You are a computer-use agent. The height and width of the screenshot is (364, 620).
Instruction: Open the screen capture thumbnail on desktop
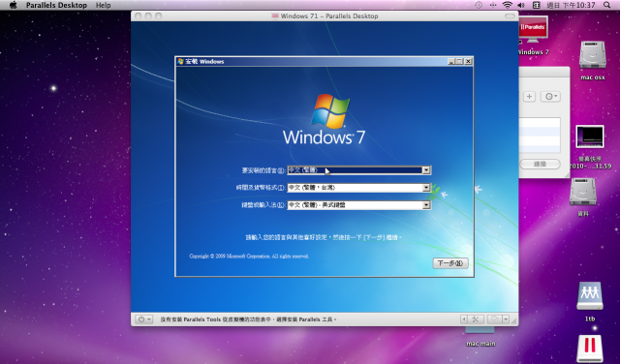coord(590,136)
